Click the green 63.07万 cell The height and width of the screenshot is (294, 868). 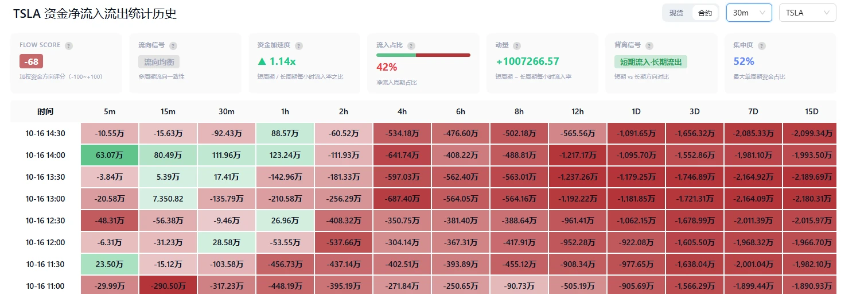[x=110, y=155]
